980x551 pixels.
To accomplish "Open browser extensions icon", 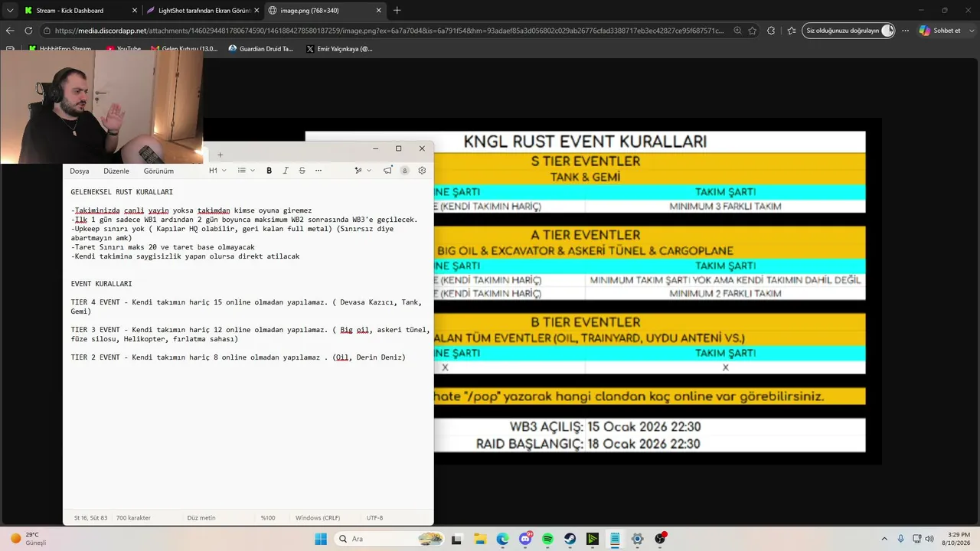I will 771,31.
